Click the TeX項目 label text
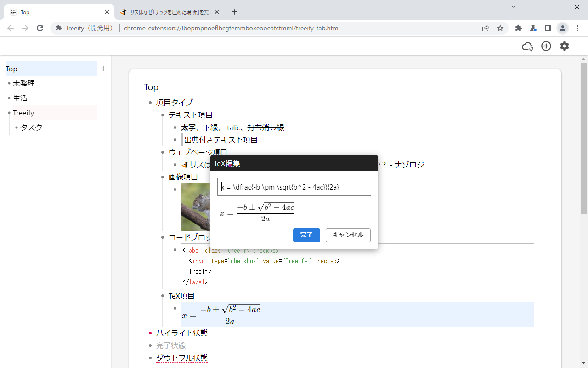588x368 pixels. coord(181,296)
